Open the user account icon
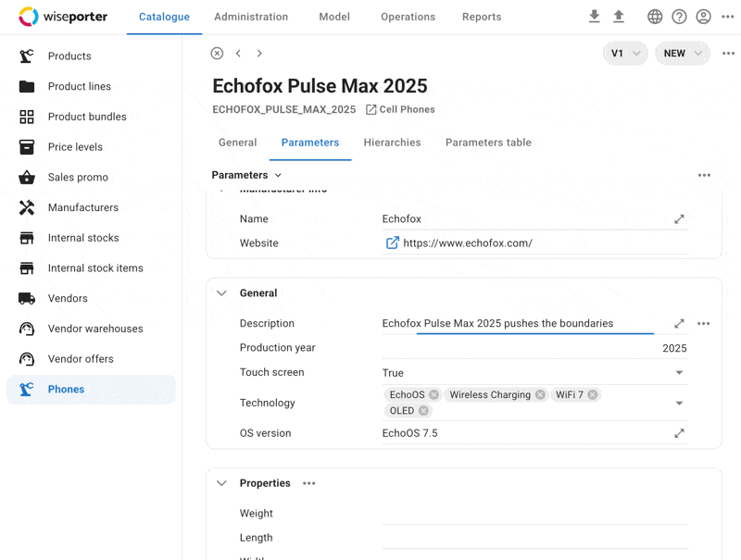Screen dimensions: 741x560 tap(703, 17)
